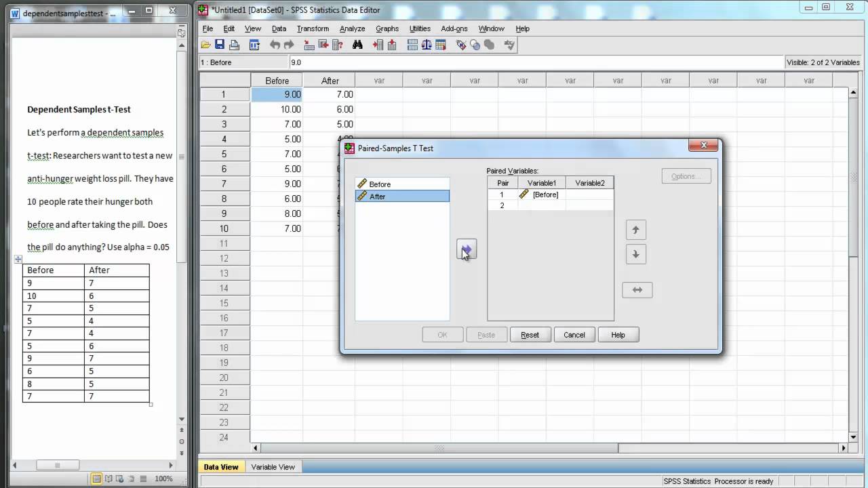Select Full Screen Reading view in Word

click(x=108, y=479)
